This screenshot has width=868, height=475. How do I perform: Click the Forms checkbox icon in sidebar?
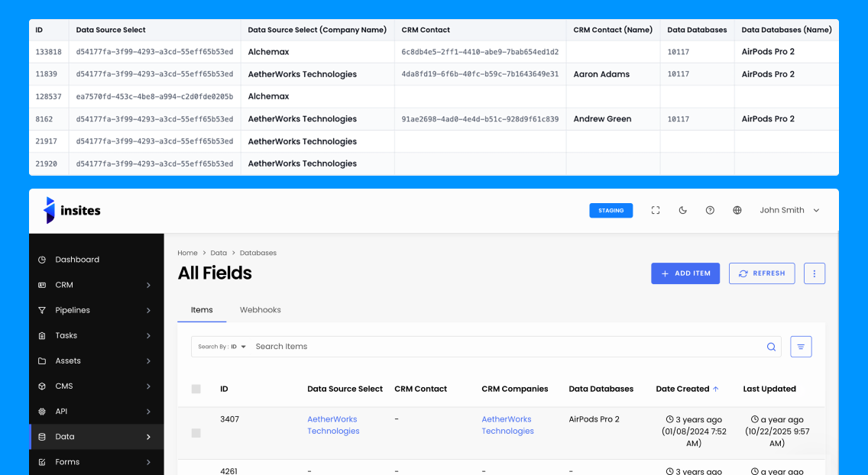point(42,462)
